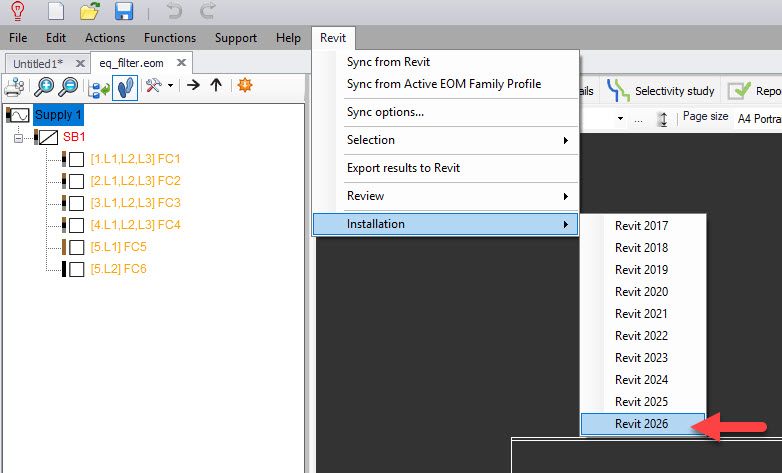Click the ellipsis button near Page size

pyautogui.click(x=638, y=120)
